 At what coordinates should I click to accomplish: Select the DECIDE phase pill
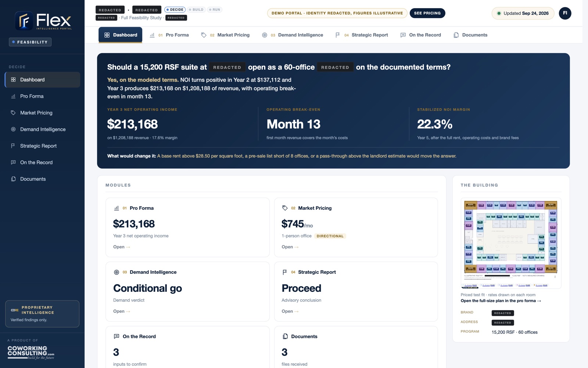(x=175, y=10)
